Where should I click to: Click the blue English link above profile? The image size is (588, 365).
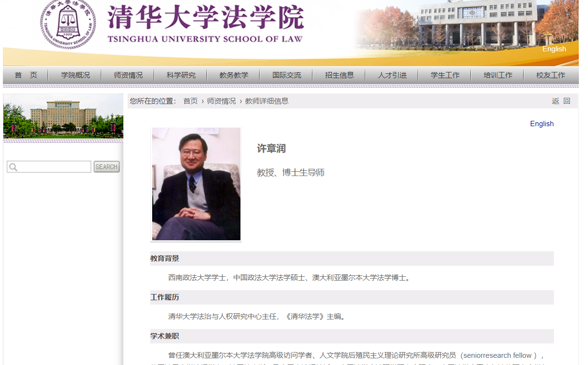tap(542, 124)
